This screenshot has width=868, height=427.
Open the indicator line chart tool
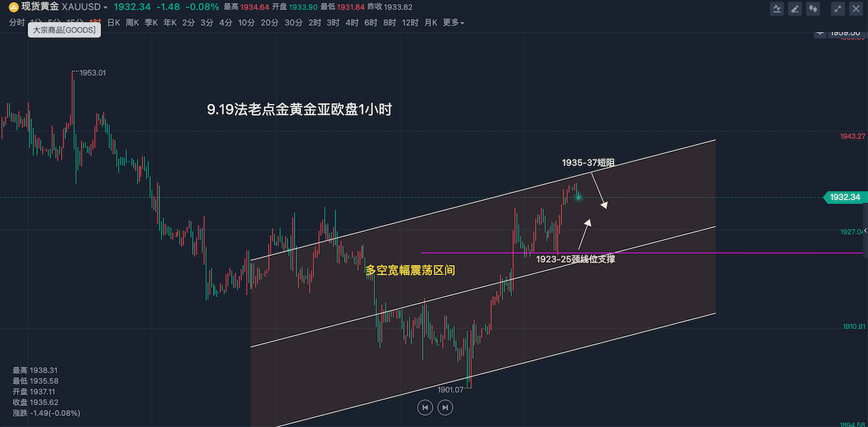point(777,9)
